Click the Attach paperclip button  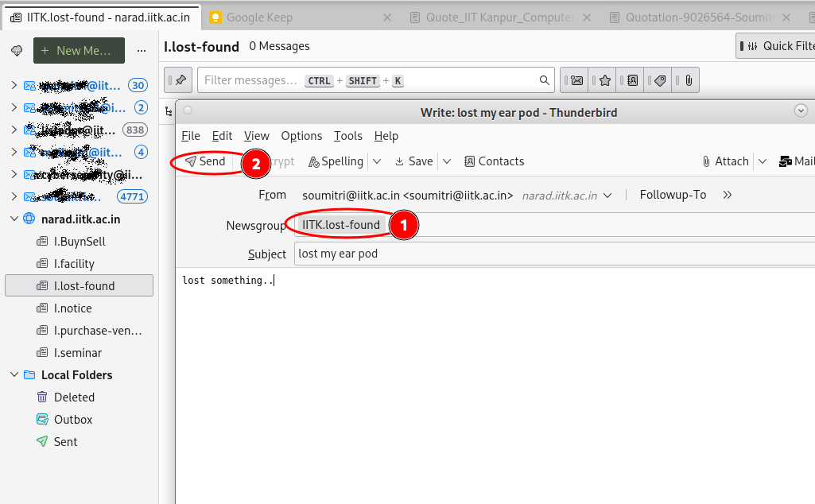(x=725, y=161)
